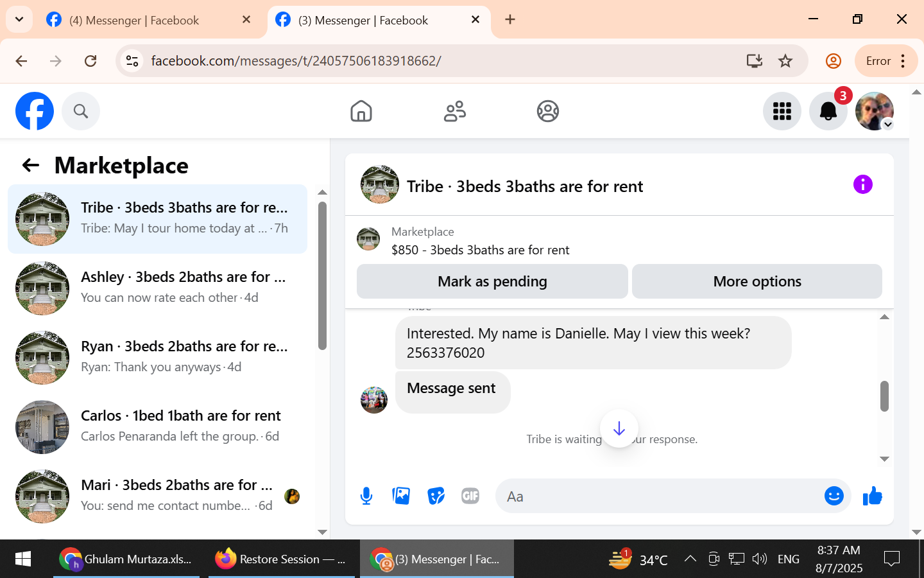Viewport: 924px width, 578px height.
Task: Click the sender avatar beside Message sent
Action: coord(374,400)
